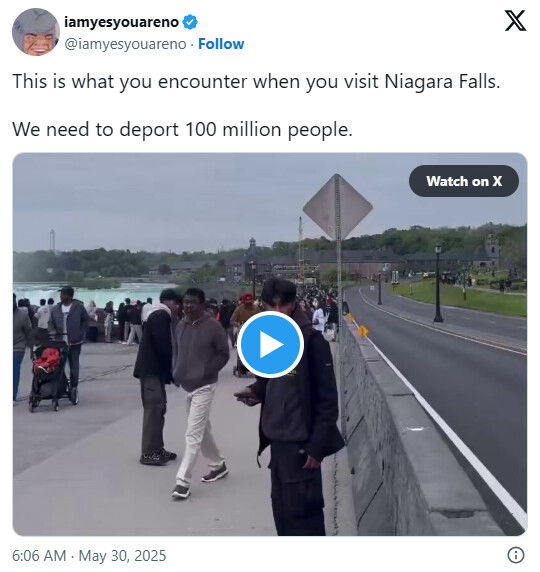Open the tweet info circle icon
The height and width of the screenshot is (572, 540).
(516, 555)
